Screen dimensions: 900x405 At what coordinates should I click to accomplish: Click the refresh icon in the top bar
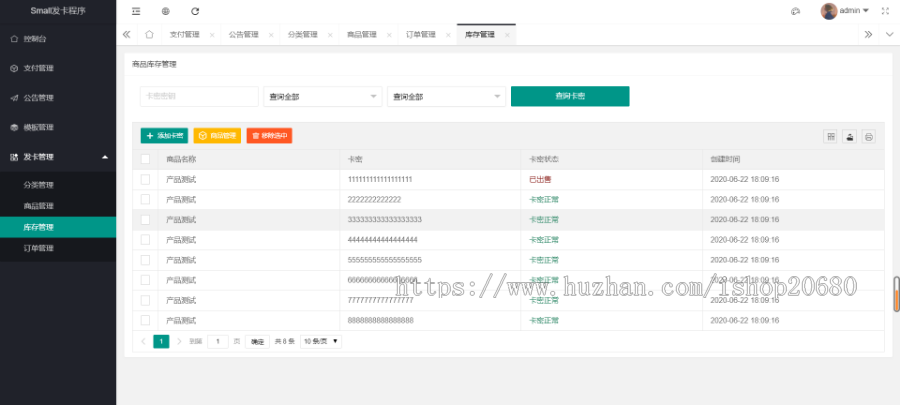(195, 11)
